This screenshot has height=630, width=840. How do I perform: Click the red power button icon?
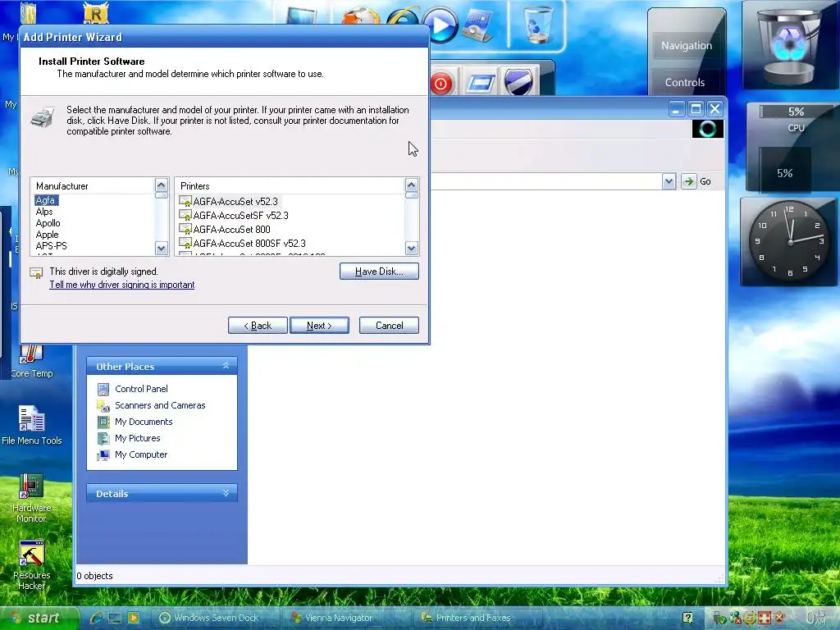[441, 84]
